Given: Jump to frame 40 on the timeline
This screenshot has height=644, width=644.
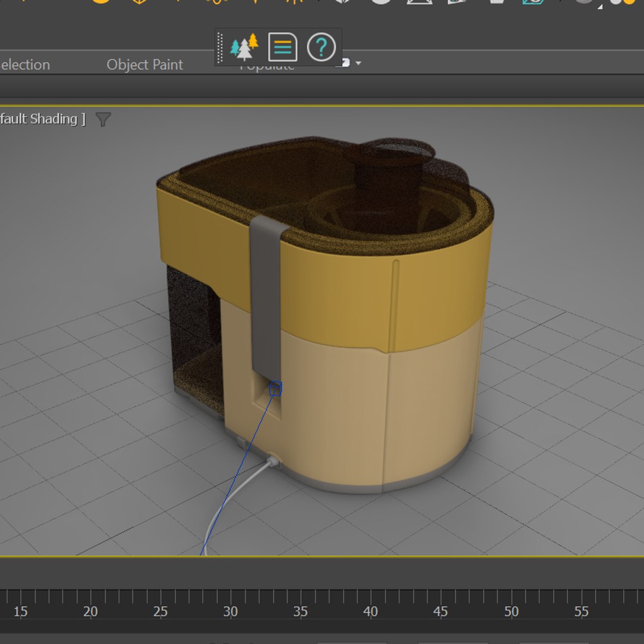Looking at the screenshot, I should click(370, 611).
